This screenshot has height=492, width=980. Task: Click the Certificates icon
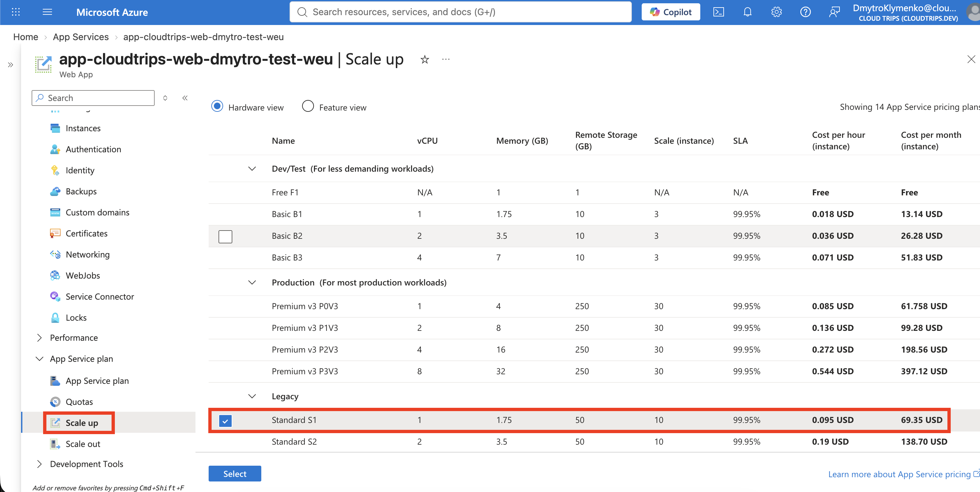click(55, 234)
